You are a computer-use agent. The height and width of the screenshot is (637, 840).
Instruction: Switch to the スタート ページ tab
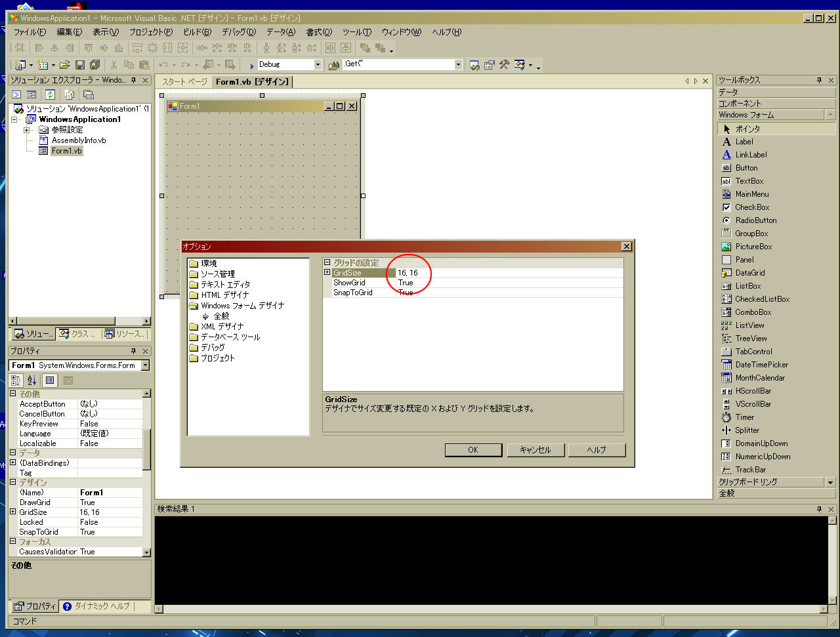(x=184, y=82)
